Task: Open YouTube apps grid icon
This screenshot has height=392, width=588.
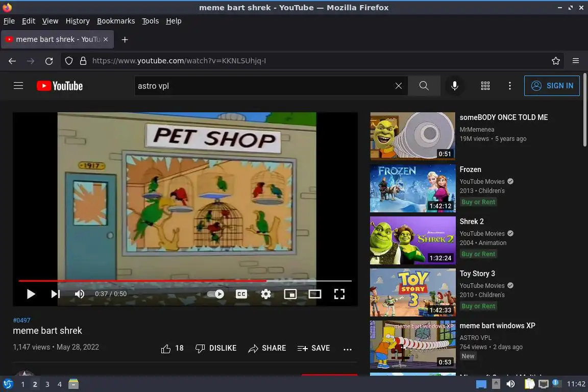Action: [485, 86]
